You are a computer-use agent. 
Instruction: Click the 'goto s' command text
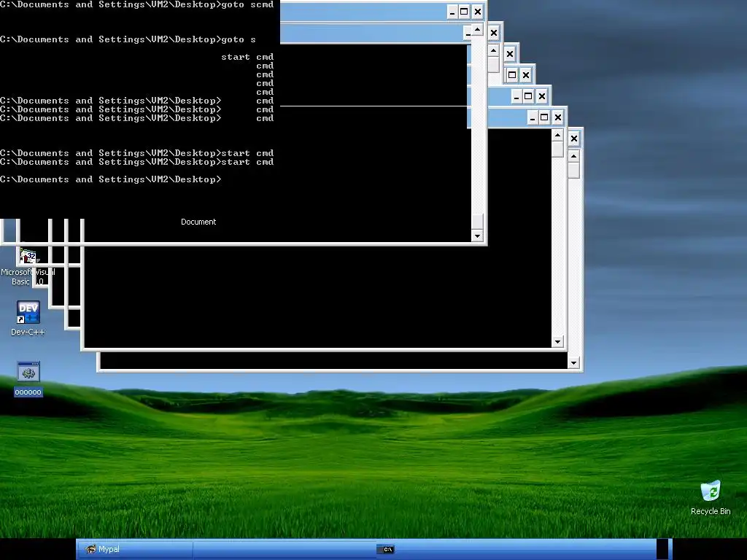point(239,39)
